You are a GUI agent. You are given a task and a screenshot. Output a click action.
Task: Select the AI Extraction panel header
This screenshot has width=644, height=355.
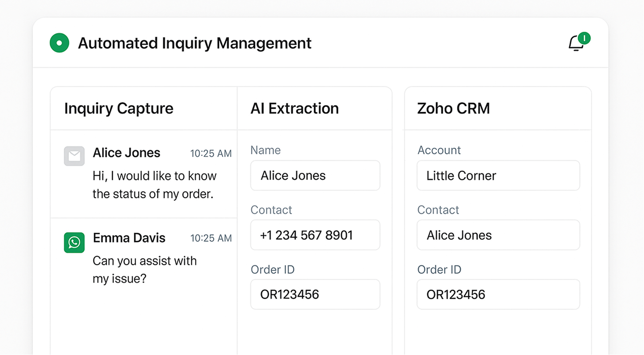(294, 108)
